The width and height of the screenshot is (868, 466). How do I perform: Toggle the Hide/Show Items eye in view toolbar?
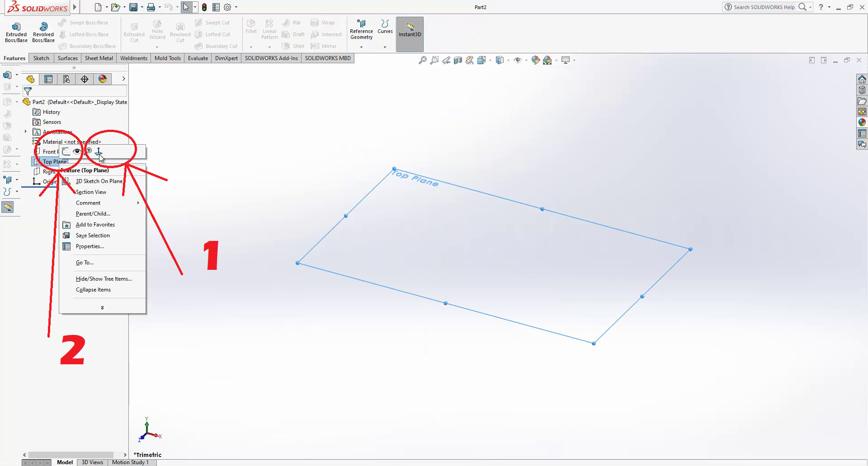(518, 60)
